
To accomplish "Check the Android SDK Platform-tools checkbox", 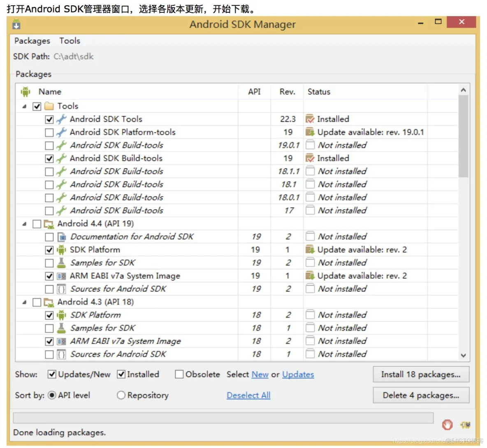I will [49, 132].
